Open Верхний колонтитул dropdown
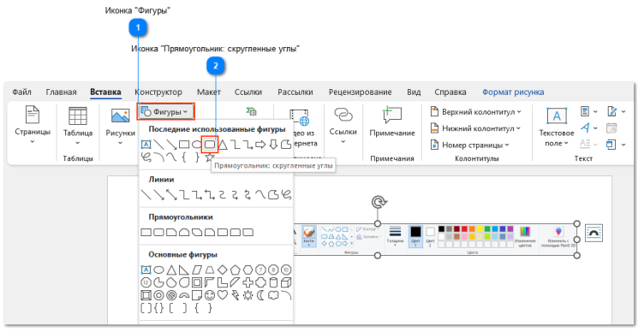This screenshot has height=332, width=644. point(475,111)
